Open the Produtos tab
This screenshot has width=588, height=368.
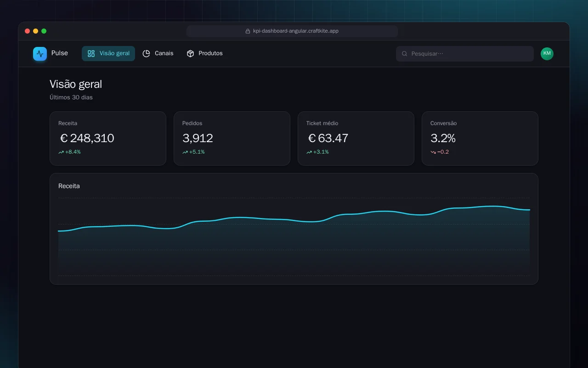pyautogui.click(x=204, y=53)
